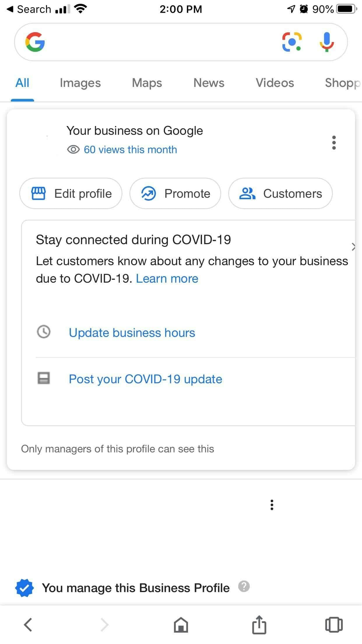This screenshot has height=644, width=362.
Task: Switch to the Images tab
Action: click(80, 83)
